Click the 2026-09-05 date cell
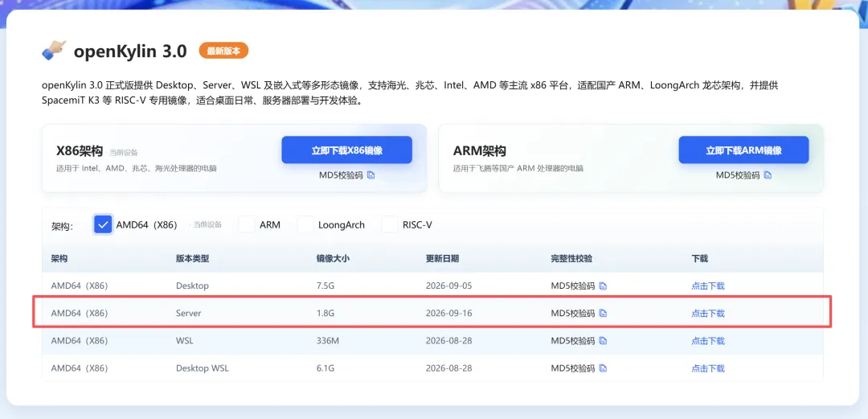Viewport: 868px width, 419px height. [x=449, y=286]
